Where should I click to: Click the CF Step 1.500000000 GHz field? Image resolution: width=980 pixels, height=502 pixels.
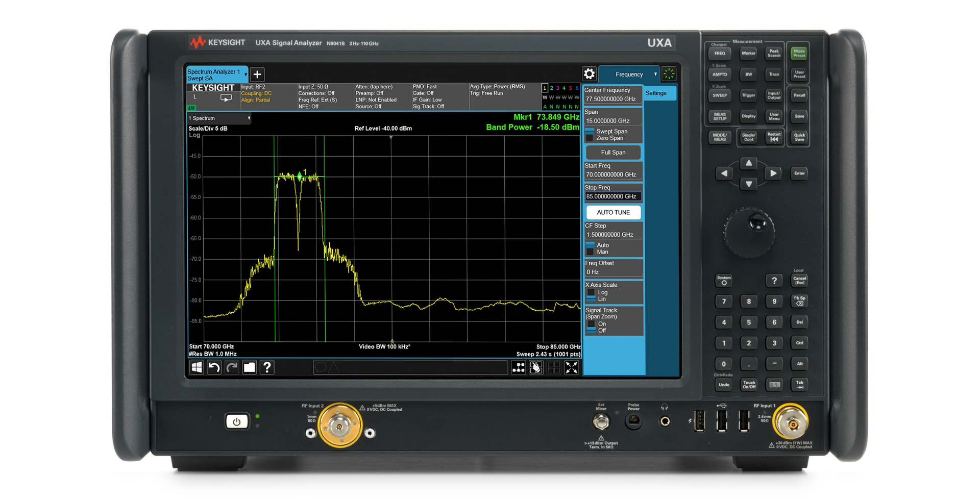(613, 235)
